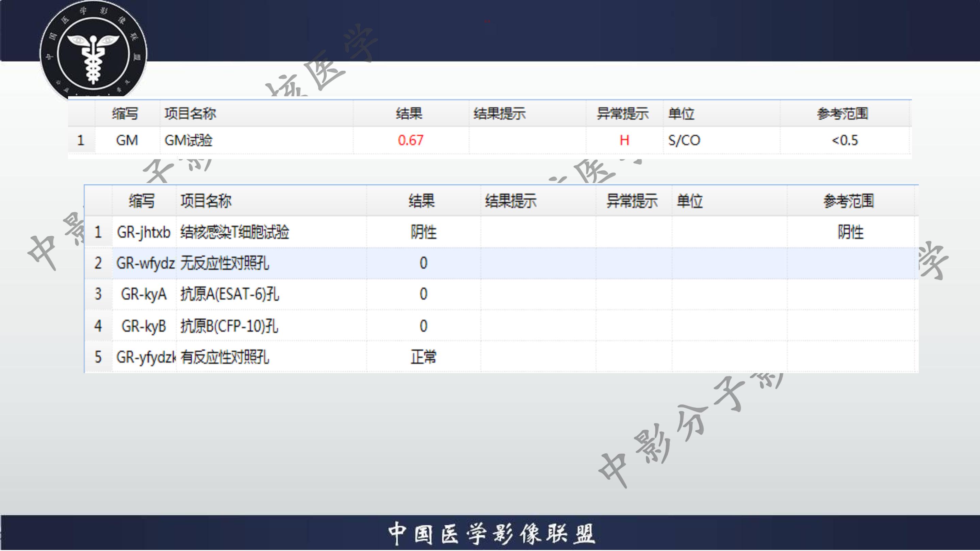Select row number 3 in lower table
Image resolution: width=980 pixels, height=551 pixels.
tap(98, 294)
